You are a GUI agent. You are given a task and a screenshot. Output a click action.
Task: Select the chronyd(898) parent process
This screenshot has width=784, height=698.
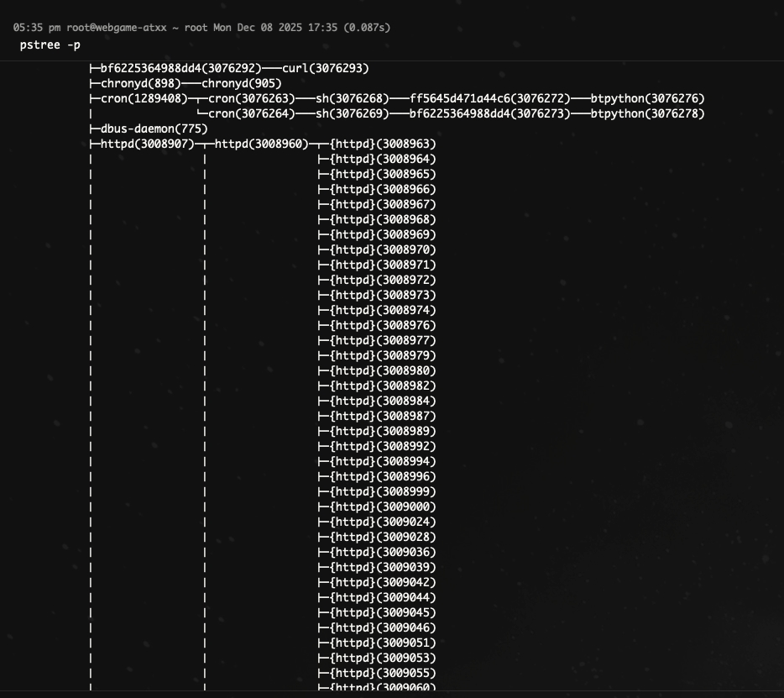(x=140, y=83)
